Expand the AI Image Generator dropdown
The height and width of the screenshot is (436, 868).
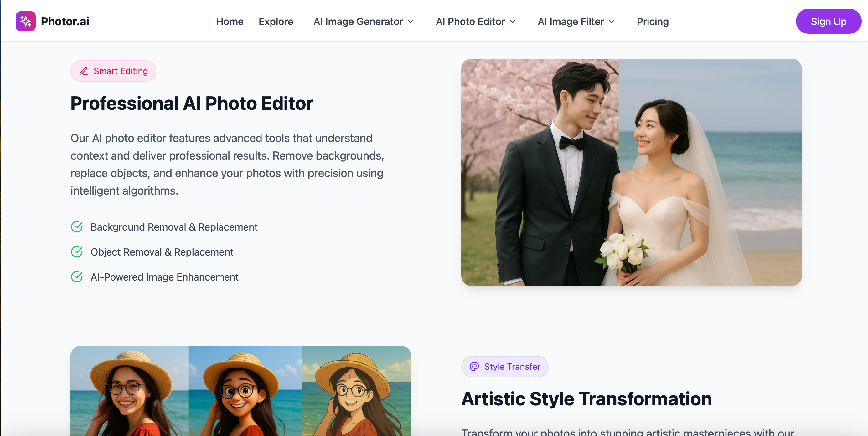[364, 21]
